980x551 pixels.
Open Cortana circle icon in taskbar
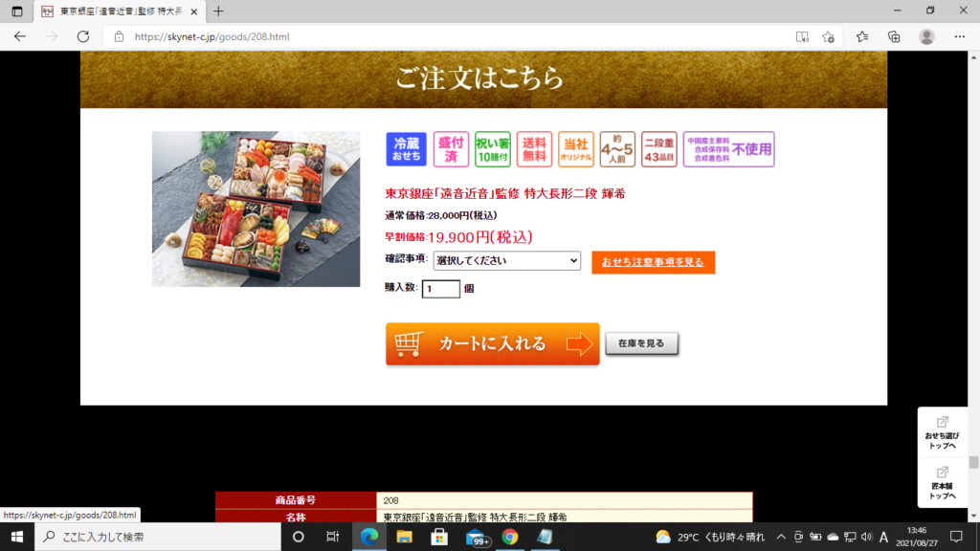coord(299,537)
